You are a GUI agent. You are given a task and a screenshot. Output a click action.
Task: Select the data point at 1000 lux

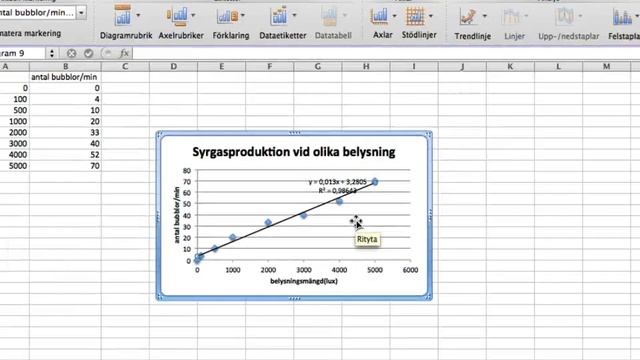tap(233, 237)
